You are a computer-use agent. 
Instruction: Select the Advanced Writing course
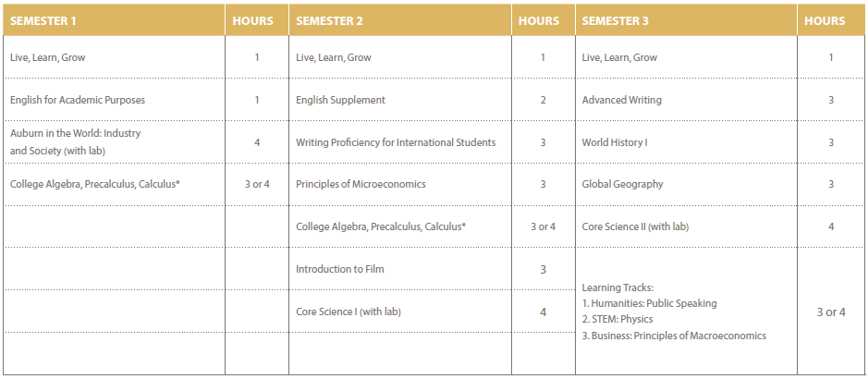[621, 100]
